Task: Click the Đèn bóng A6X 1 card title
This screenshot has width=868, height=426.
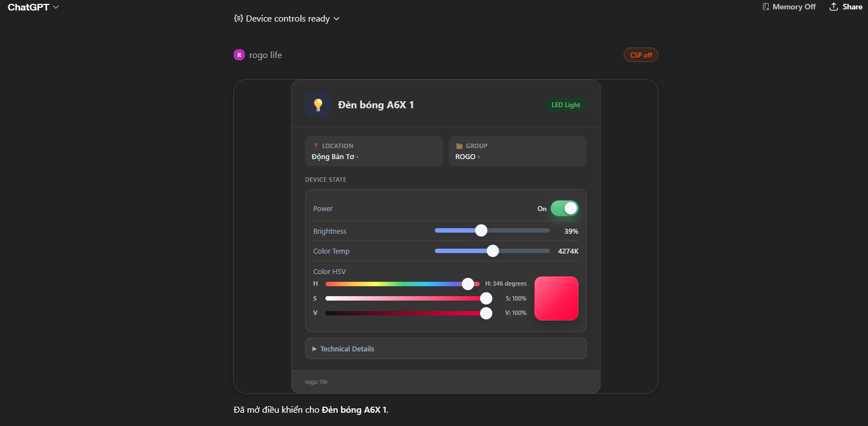Action: point(376,105)
